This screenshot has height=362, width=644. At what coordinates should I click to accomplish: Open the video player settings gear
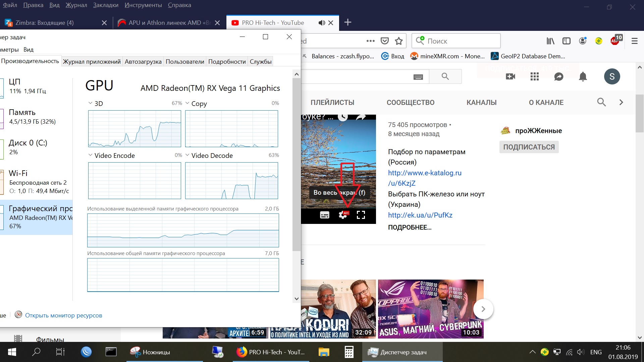343,215
